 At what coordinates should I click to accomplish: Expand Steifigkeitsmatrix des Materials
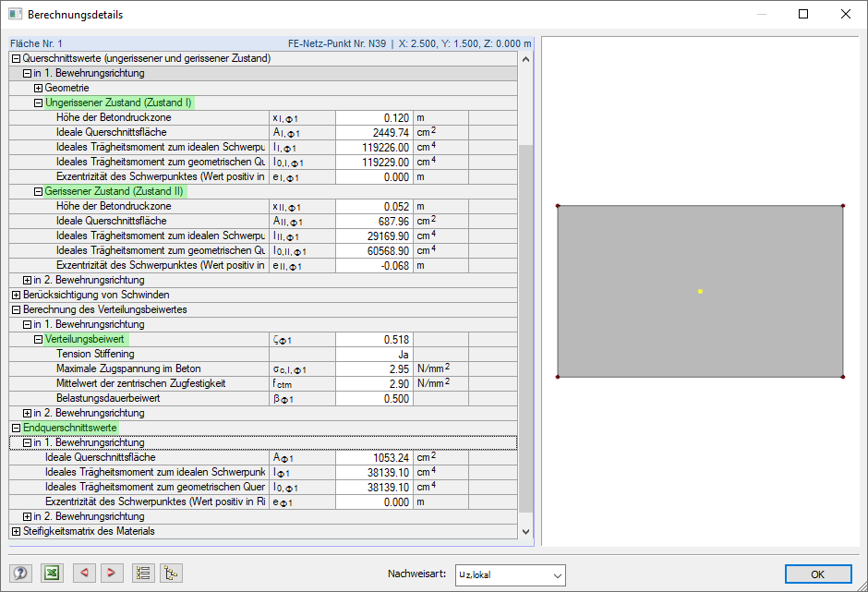(15, 531)
